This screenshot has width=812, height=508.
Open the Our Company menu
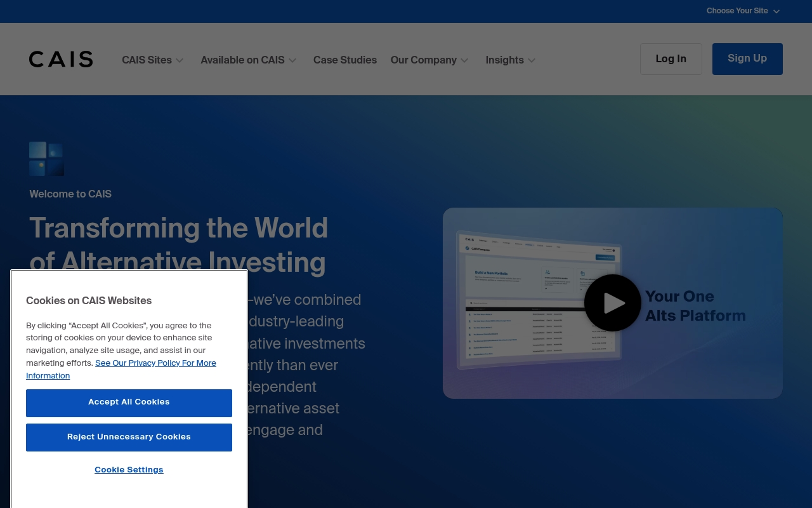click(x=424, y=60)
